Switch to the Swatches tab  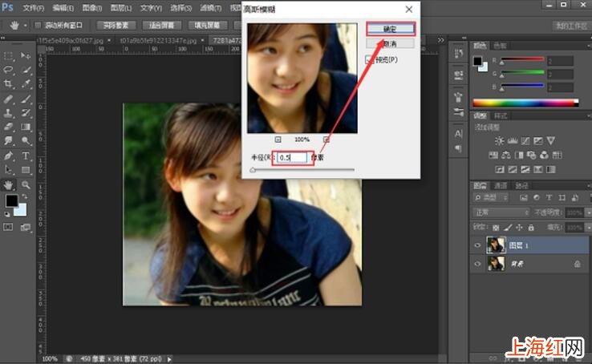coord(501,46)
